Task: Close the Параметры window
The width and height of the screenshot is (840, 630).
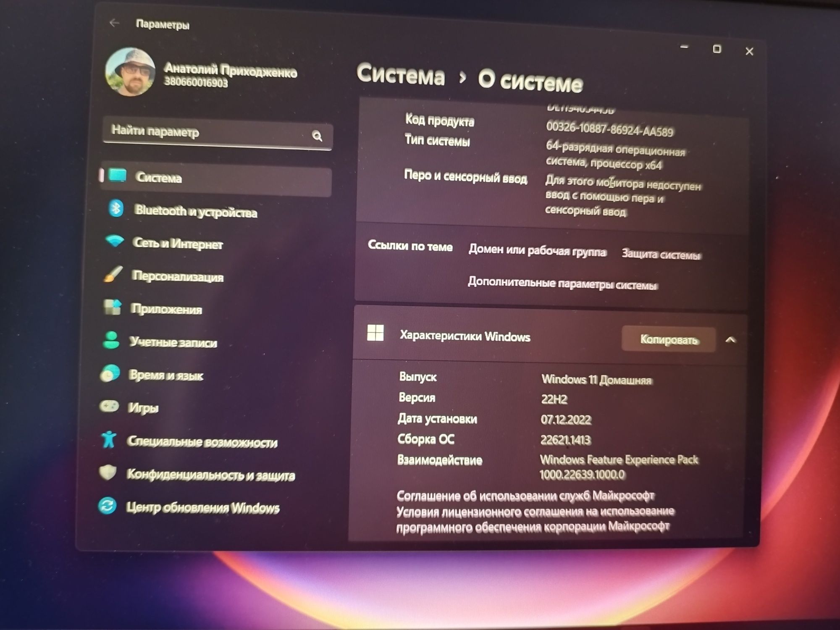Action: [749, 51]
